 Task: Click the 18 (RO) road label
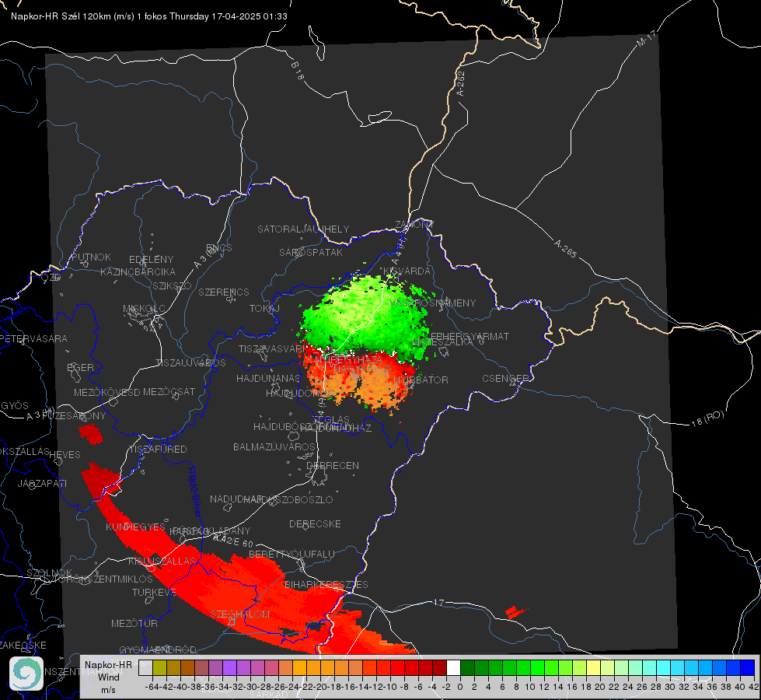pyautogui.click(x=707, y=418)
